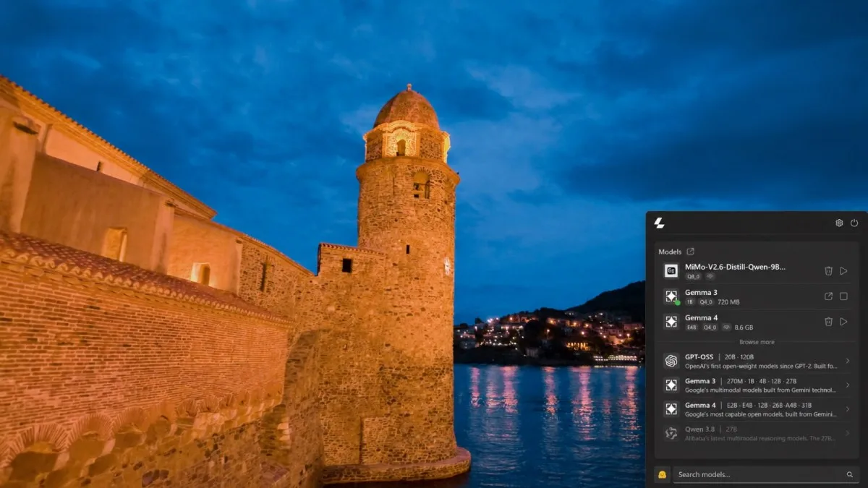This screenshot has height=488, width=868.
Task: Click the E2B · E4B · 12B · 26B-A4B · 31B sizes text
Action: pos(769,405)
